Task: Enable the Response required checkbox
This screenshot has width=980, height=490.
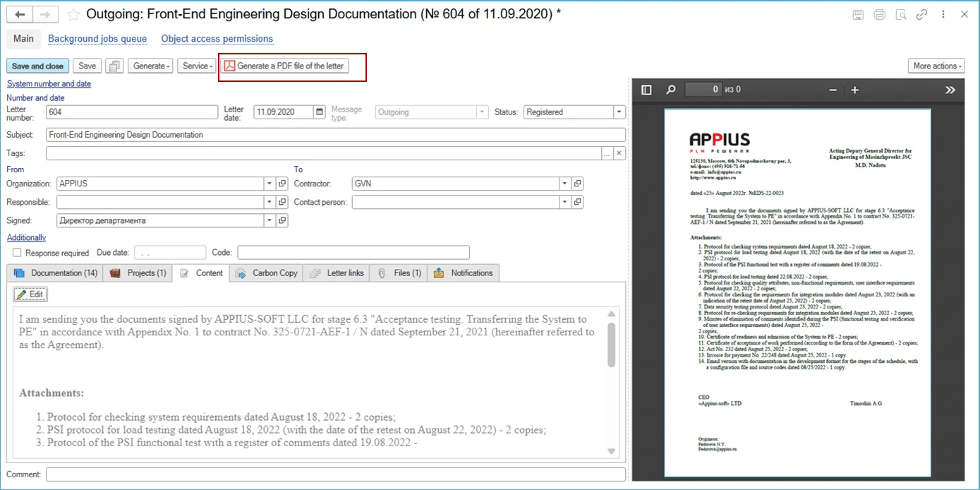Action: (17, 253)
